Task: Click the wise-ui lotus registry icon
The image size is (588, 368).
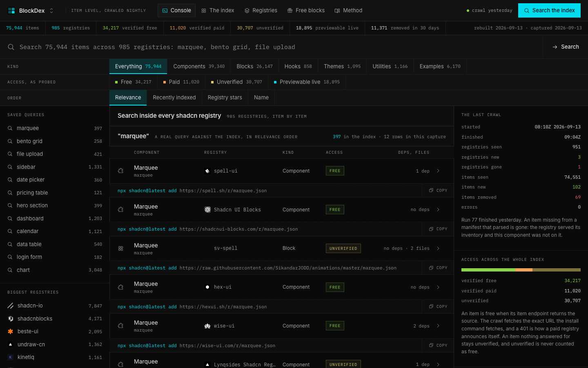Action: pos(207,326)
